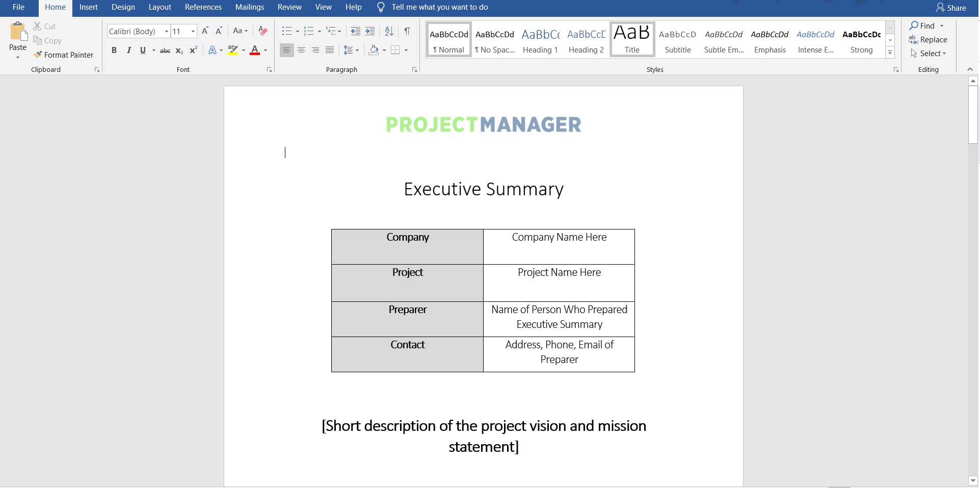Apply the red font color swatch
This screenshot has width=980, height=488.
pos(255,50)
